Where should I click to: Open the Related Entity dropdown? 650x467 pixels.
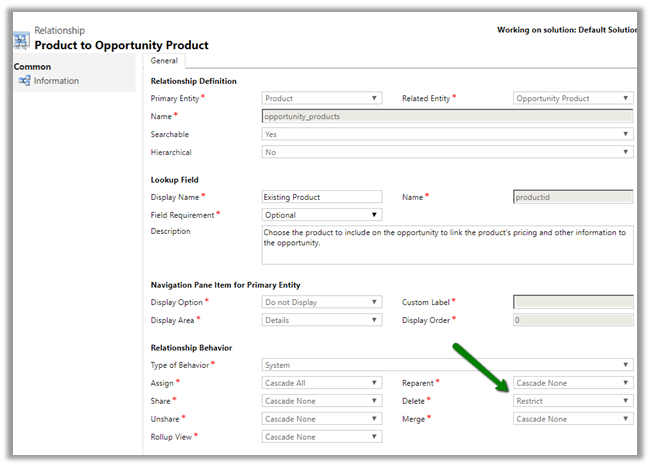click(573, 98)
